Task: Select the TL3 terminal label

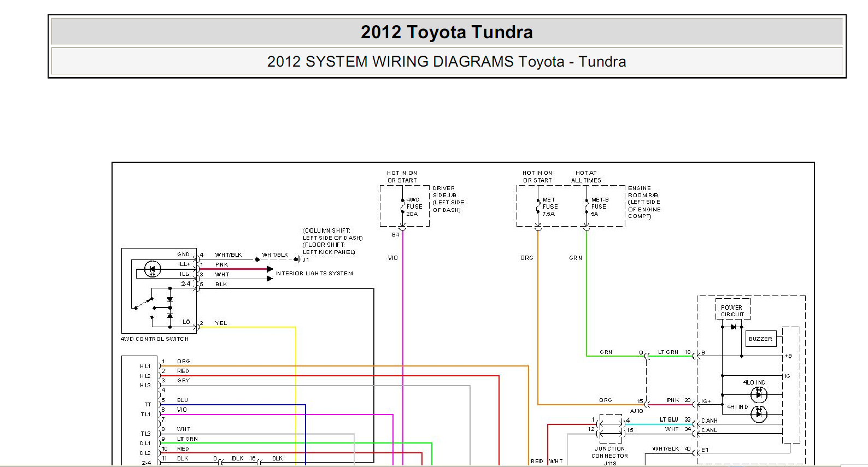Action: click(145, 434)
